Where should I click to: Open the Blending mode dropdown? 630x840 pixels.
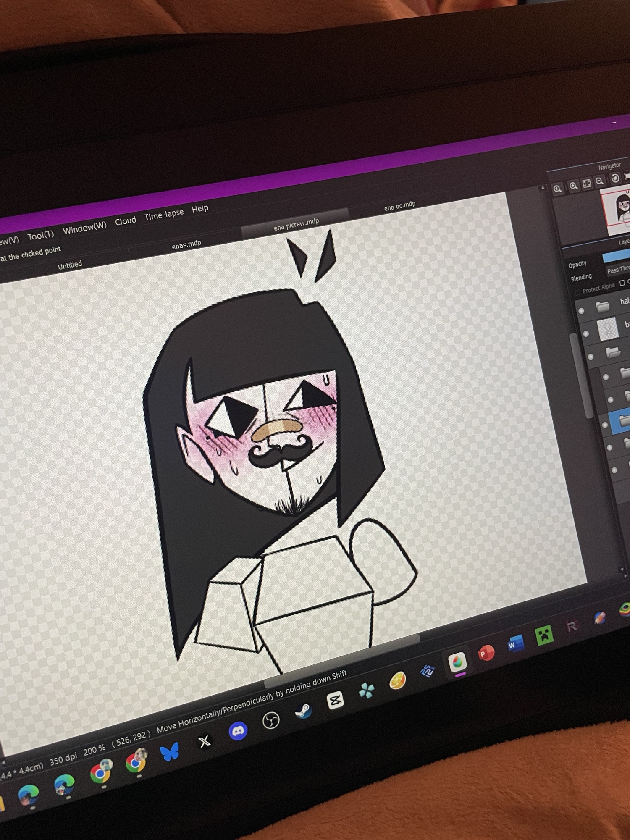point(618,270)
